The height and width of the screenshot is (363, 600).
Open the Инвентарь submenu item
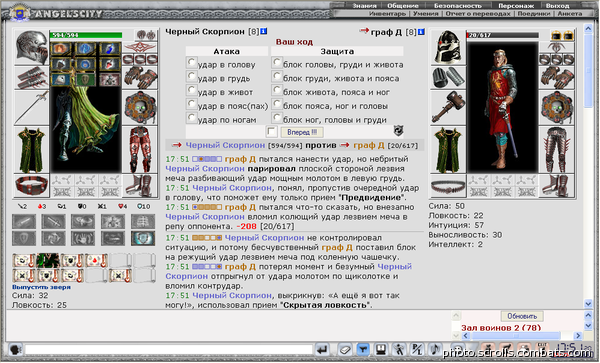[387, 13]
